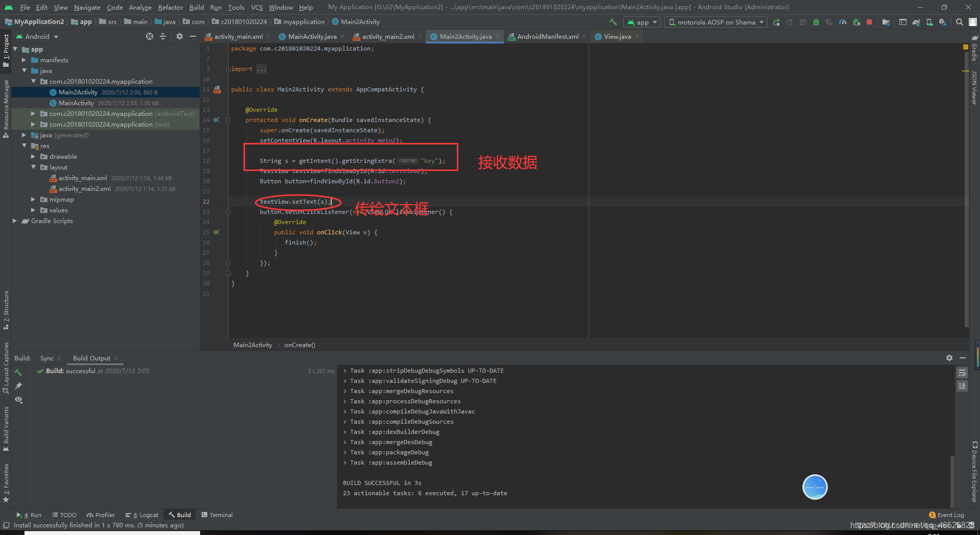Open the motorola AOSP device selector dropdown
The height and width of the screenshot is (535, 980).
(x=716, y=22)
